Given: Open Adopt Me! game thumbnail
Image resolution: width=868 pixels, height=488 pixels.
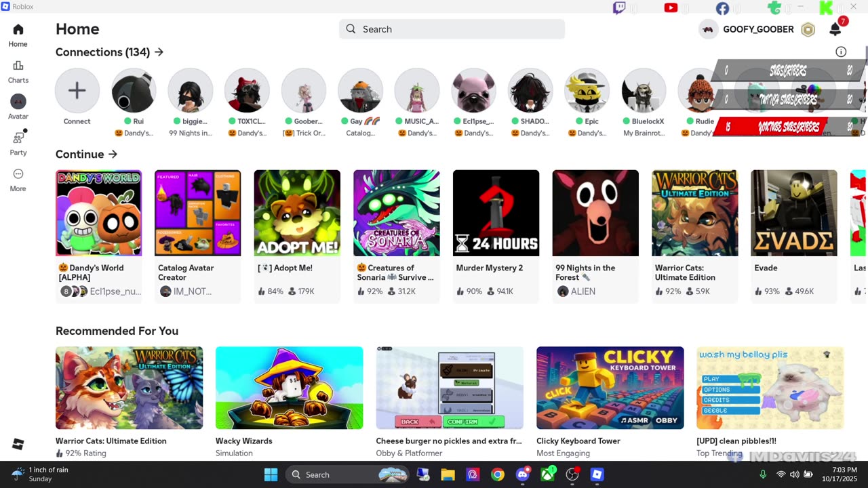Looking at the screenshot, I should [x=297, y=213].
